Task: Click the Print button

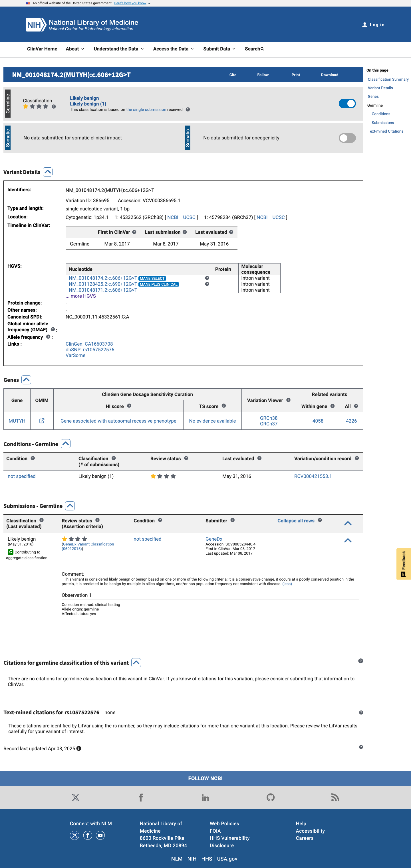Action: [296, 75]
